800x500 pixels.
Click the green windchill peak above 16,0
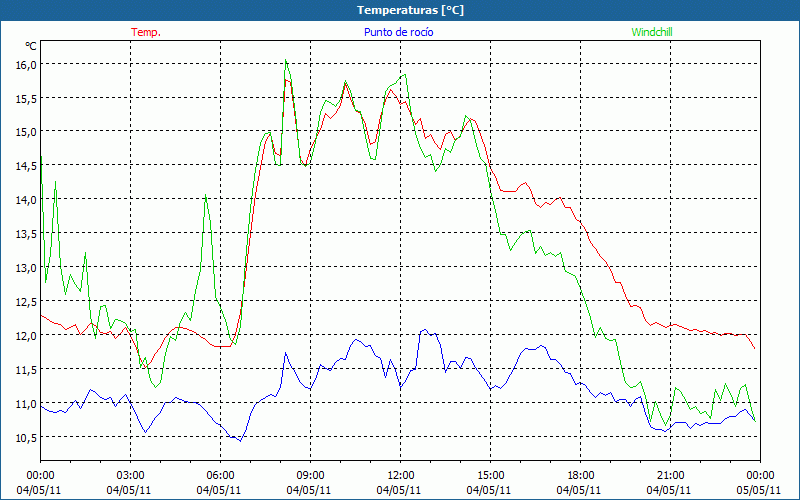[x=286, y=60]
